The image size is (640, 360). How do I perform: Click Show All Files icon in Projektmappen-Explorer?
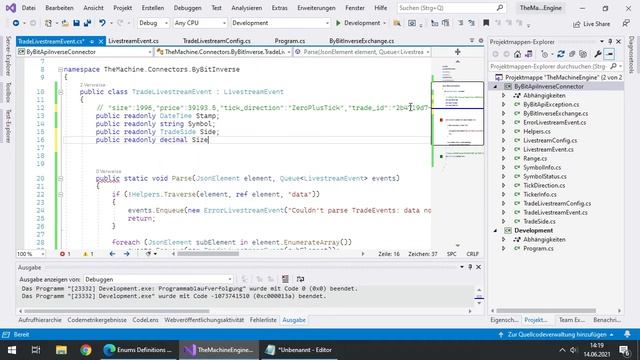[x=583, y=54]
